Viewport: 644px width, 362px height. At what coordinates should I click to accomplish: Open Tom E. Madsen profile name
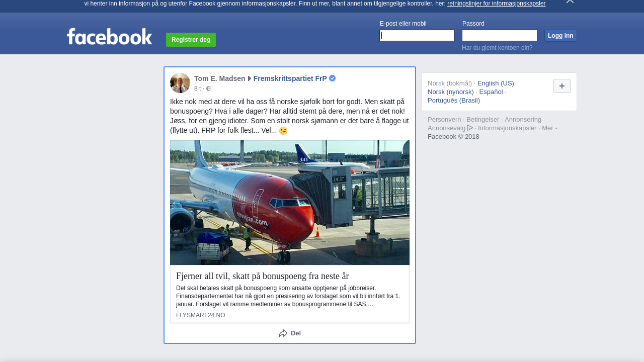tap(220, 78)
